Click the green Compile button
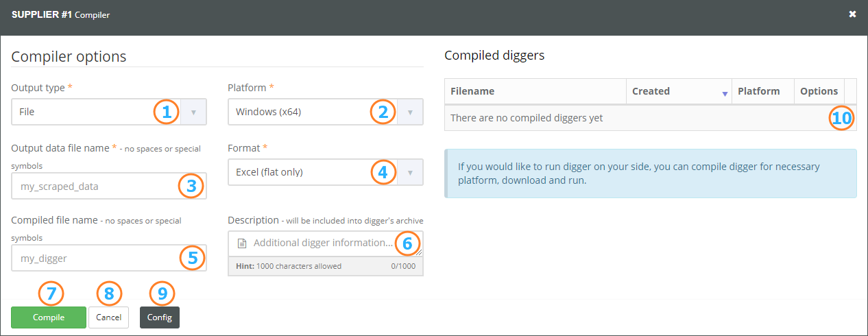Viewport: 868px width, 336px height. coord(49,317)
